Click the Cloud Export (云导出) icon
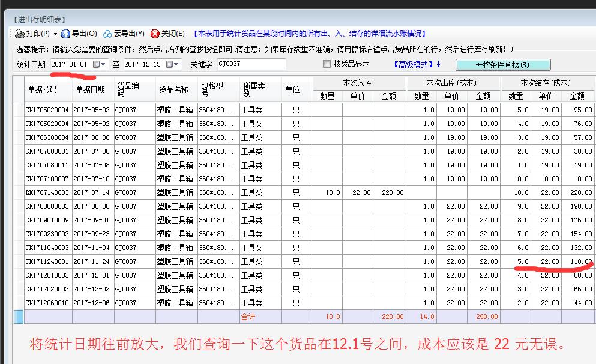 [x=107, y=34]
